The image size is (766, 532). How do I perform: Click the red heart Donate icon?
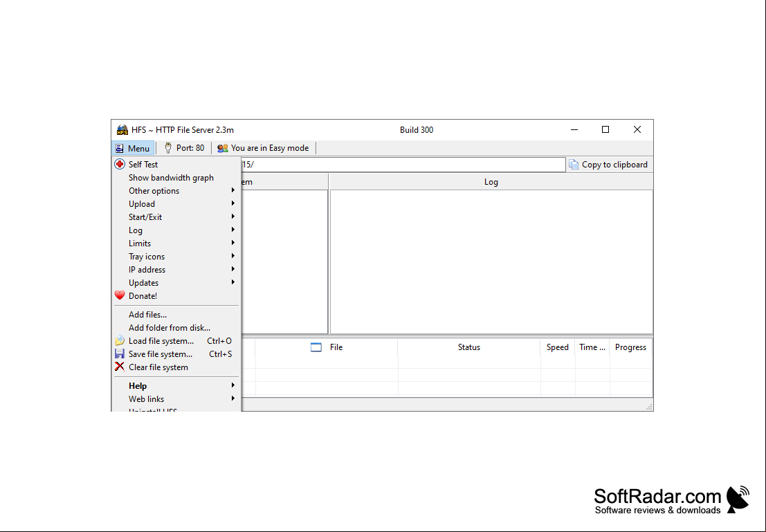120,295
